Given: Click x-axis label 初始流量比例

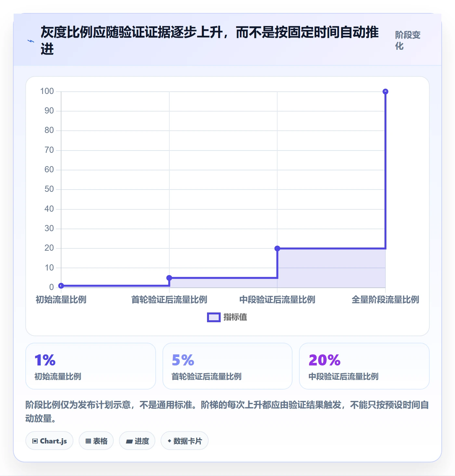Looking at the screenshot, I should click(x=61, y=299).
